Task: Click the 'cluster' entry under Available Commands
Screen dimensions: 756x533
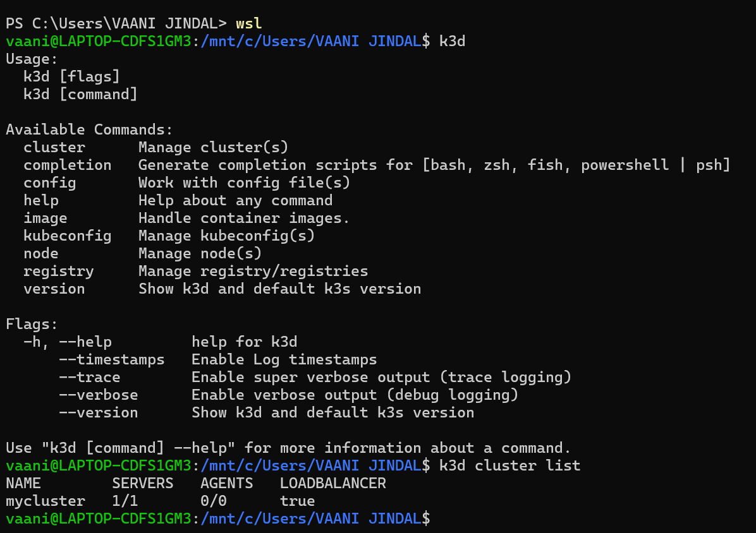Action: [x=54, y=147]
